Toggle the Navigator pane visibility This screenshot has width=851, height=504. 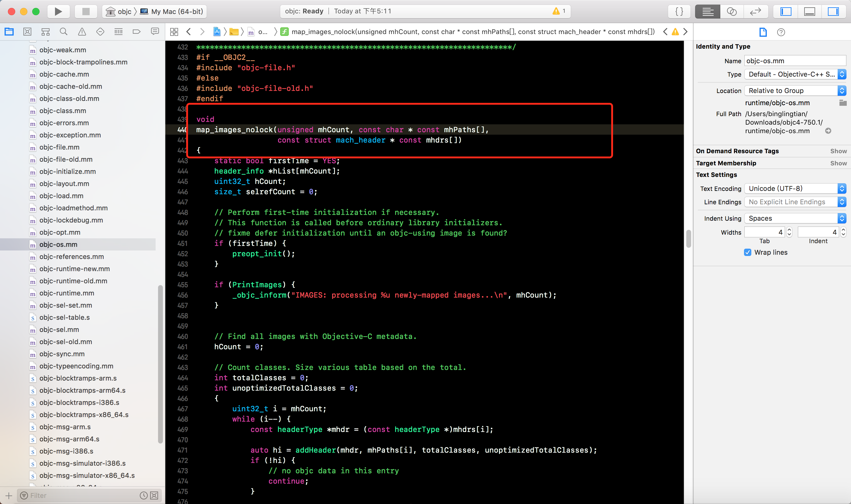[786, 12]
